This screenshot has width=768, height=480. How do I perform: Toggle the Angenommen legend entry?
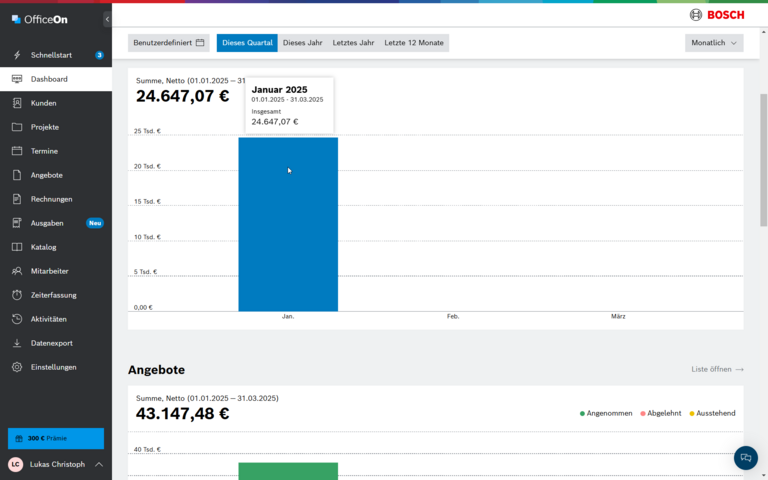pyautogui.click(x=606, y=413)
